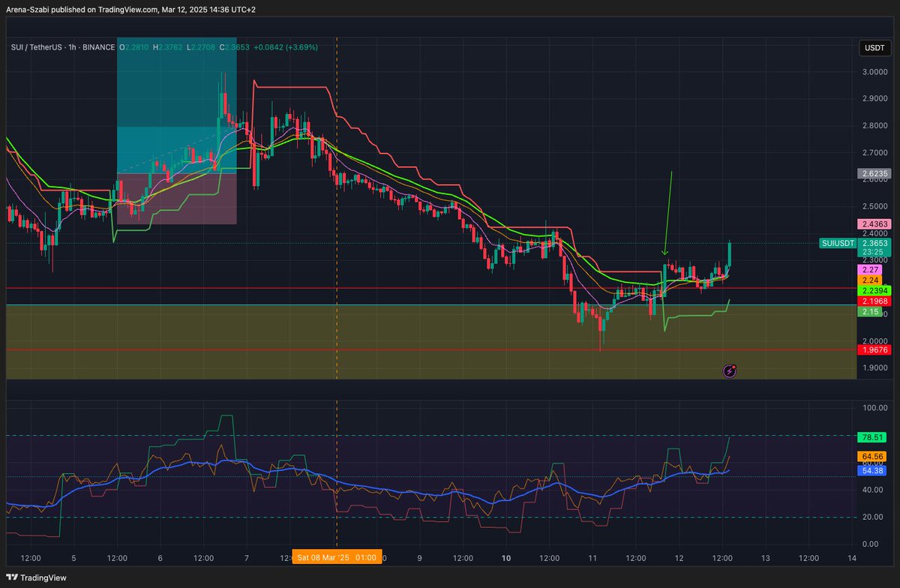Click bold day 10 on the time axis
The width and height of the screenshot is (900, 588).
506,558
